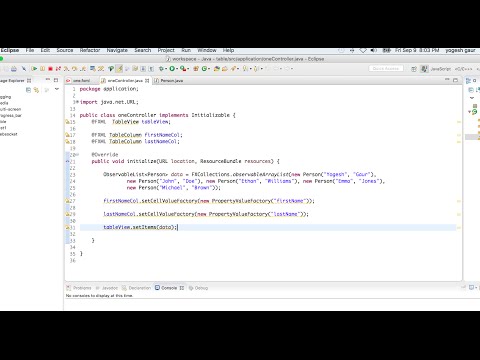Open the Refactor menu
Viewport: 480px width, 360px height.
coord(90,50)
